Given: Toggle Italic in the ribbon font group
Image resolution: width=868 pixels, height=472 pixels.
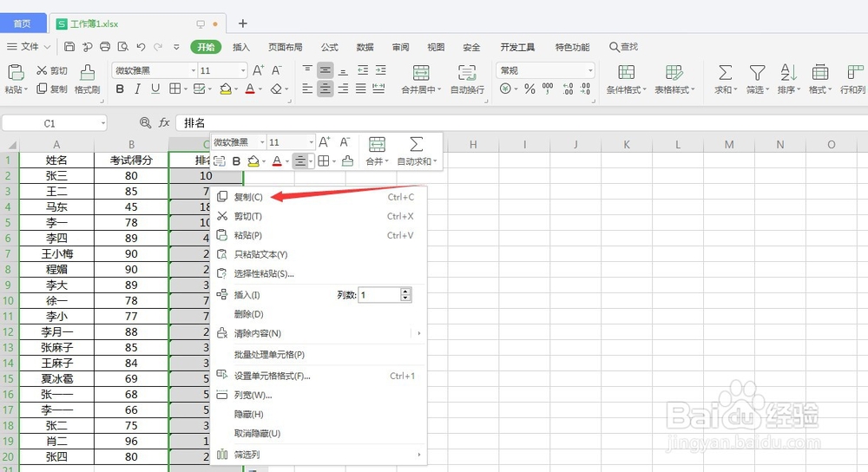Looking at the screenshot, I should coord(137,88).
